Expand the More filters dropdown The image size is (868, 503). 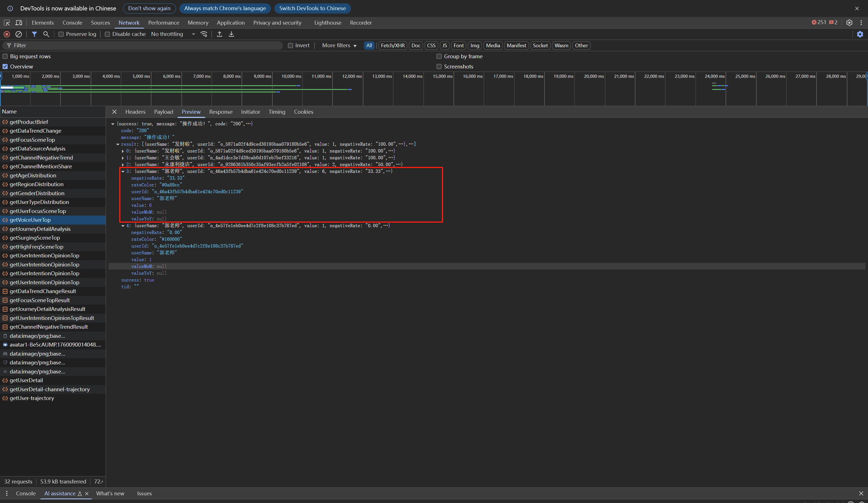[339, 46]
